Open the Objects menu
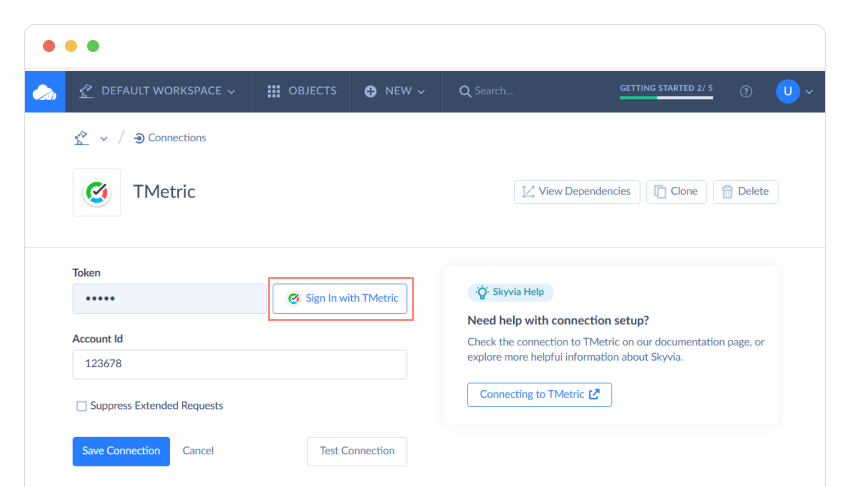Viewport: 851px width, 487px height. point(302,91)
